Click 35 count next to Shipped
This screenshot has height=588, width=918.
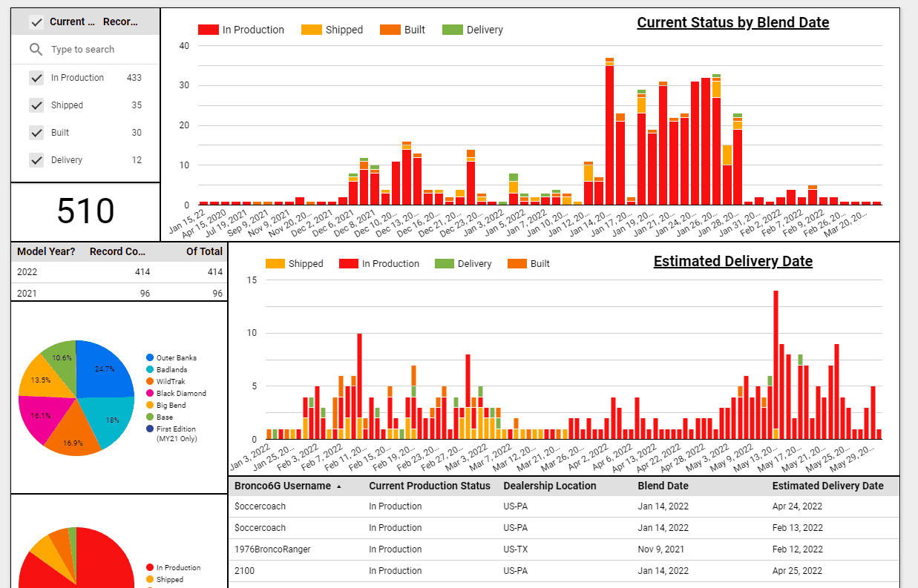coord(137,105)
